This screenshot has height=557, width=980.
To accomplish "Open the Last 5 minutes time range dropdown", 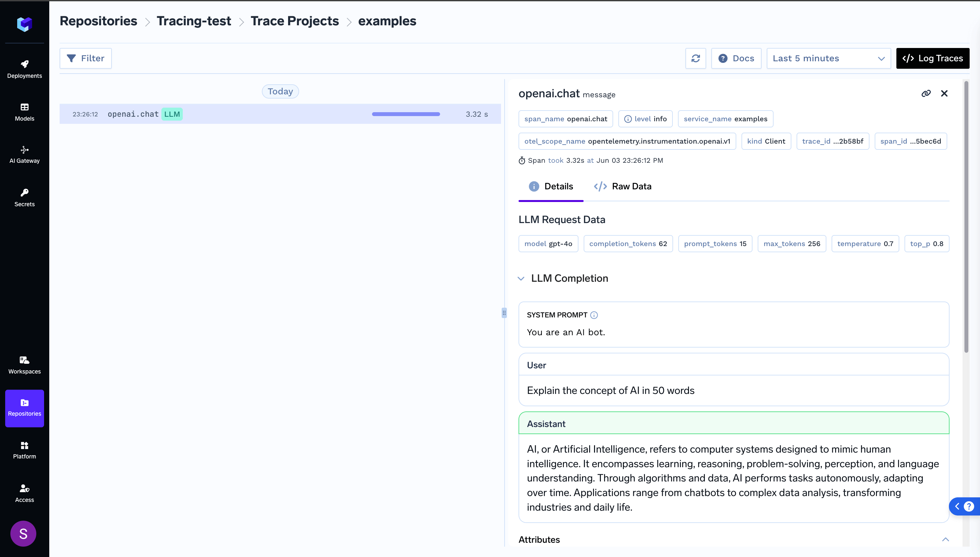I will pos(829,58).
